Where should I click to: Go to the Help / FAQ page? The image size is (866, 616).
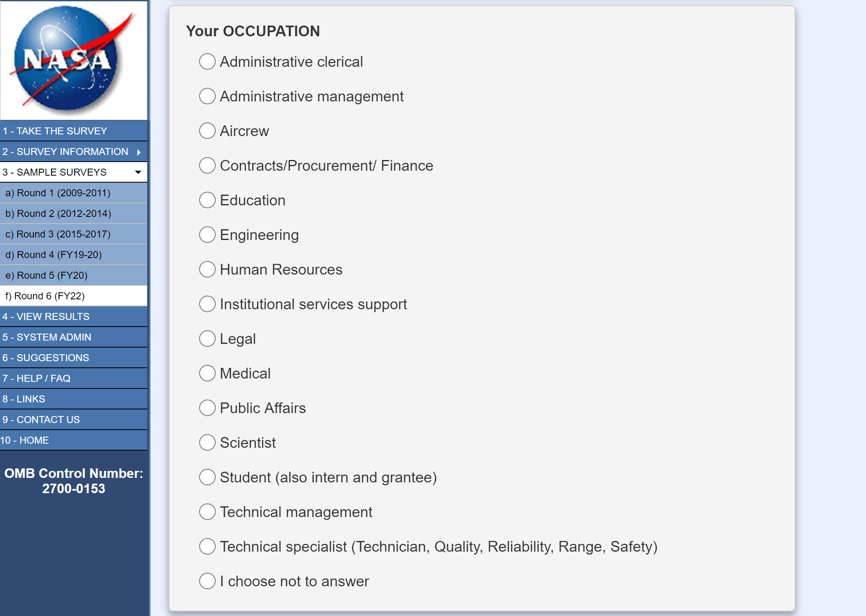click(36, 379)
